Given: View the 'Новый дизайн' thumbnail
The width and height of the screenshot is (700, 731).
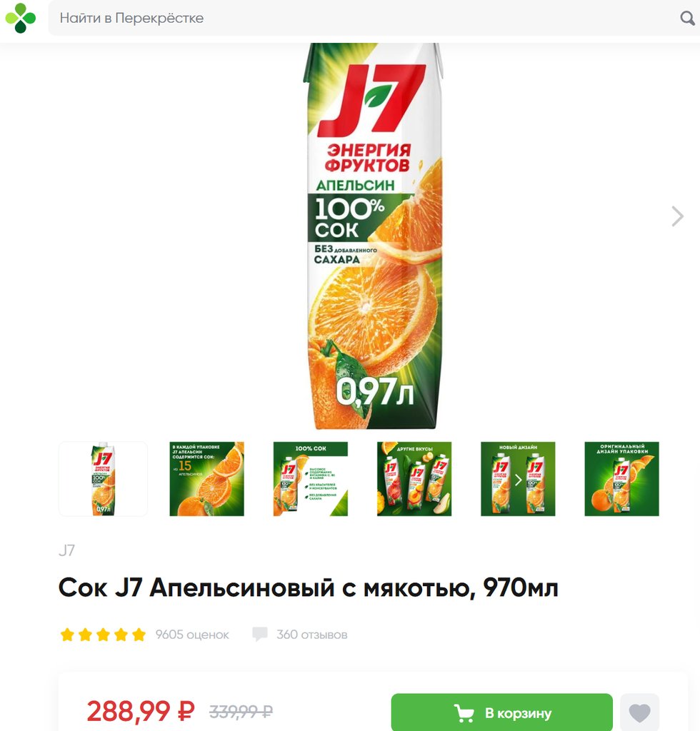Looking at the screenshot, I should [x=518, y=479].
